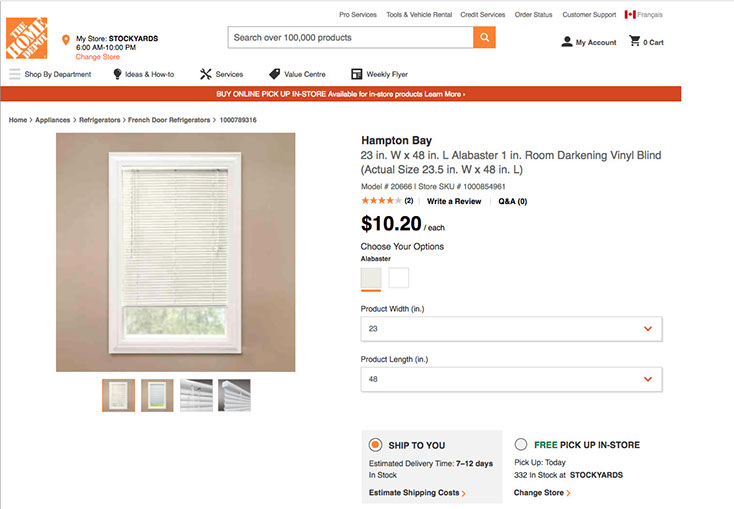Click the orange search magnifier button
This screenshot has width=734, height=509.
pyautogui.click(x=485, y=38)
